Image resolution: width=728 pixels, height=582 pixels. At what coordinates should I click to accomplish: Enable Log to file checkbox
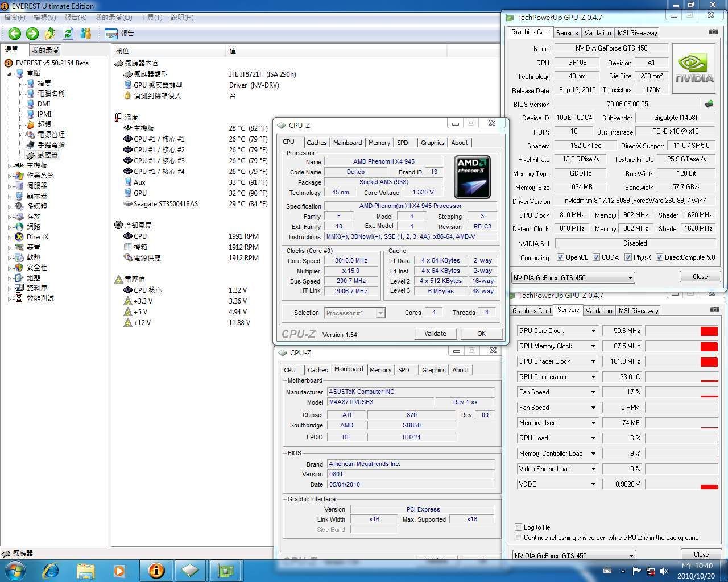[518, 527]
